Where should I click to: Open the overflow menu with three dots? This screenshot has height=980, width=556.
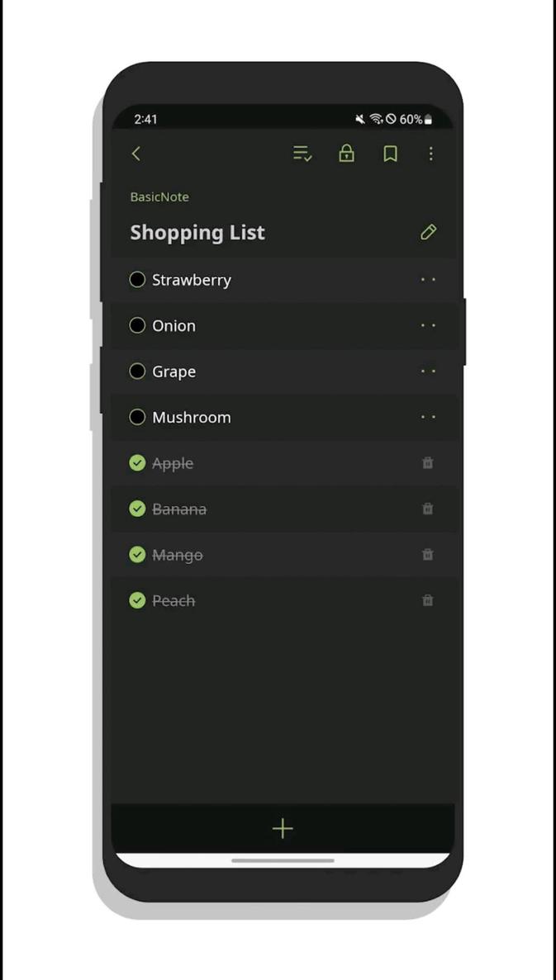point(431,154)
